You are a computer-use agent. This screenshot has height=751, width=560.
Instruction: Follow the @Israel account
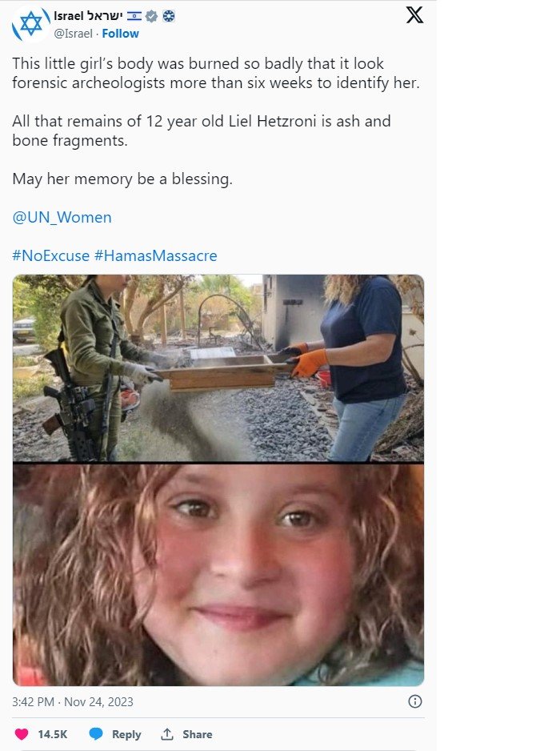tap(120, 34)
